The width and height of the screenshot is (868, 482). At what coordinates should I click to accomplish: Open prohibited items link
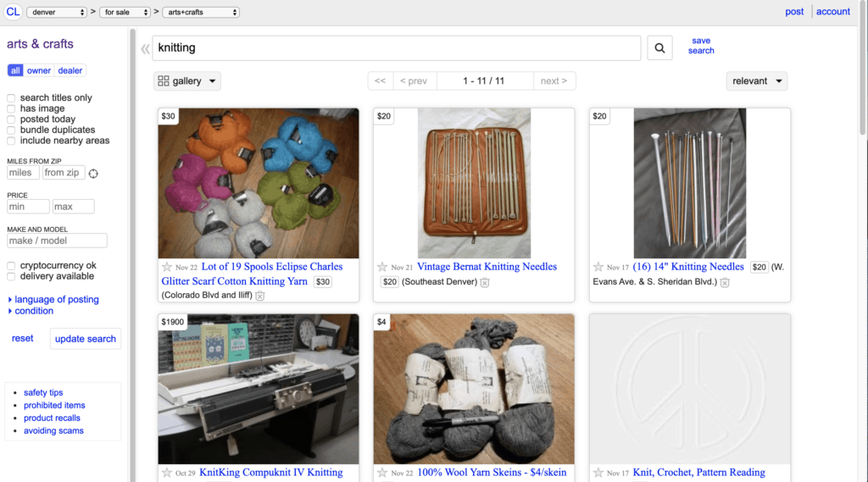[54, 405]
